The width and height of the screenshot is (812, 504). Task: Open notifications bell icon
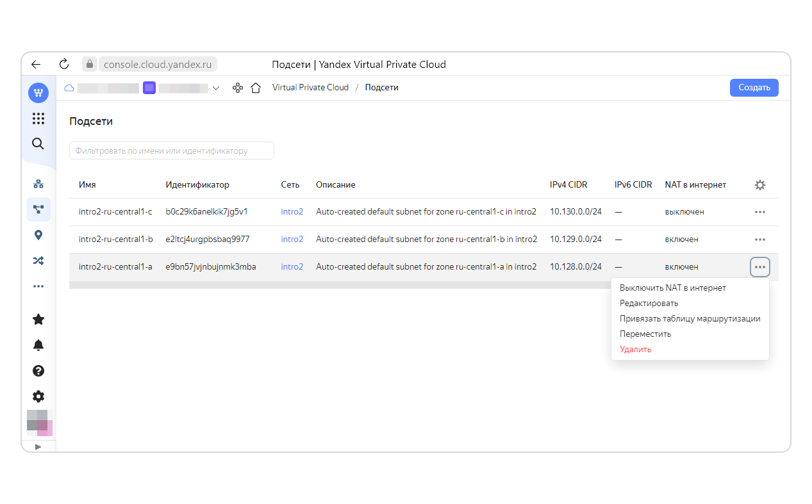[x=38, y=345]
